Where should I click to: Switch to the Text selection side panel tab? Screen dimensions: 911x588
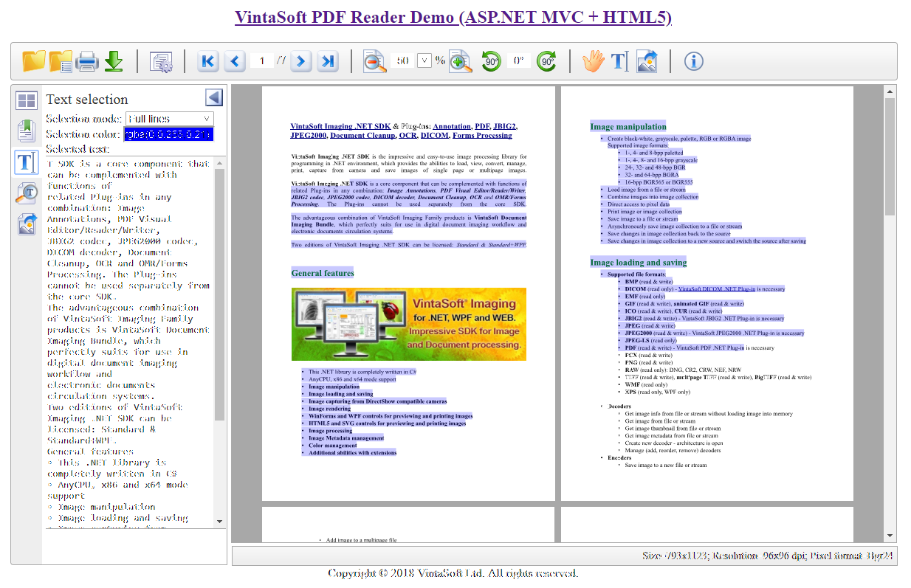[27, 162]
